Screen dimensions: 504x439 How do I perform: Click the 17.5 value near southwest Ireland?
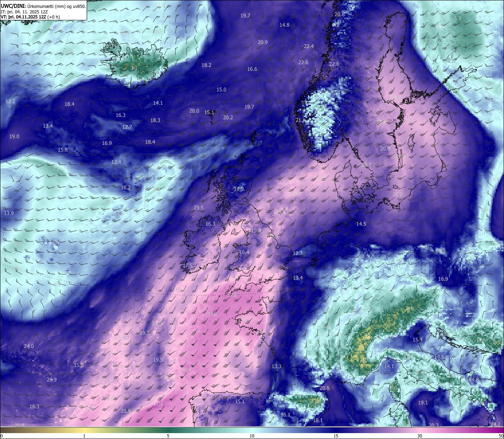[x=187, y=266]
